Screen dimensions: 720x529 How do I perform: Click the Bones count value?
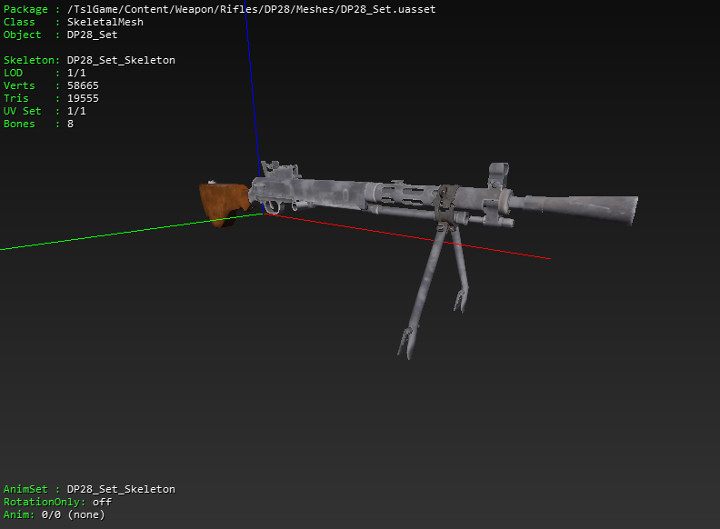pos(70,124)
